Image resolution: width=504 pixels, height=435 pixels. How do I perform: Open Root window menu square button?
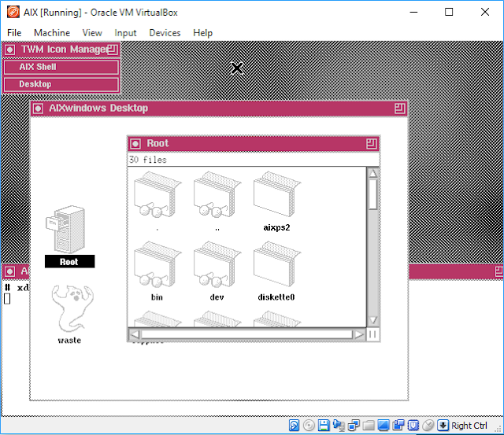tap(135, 144)
